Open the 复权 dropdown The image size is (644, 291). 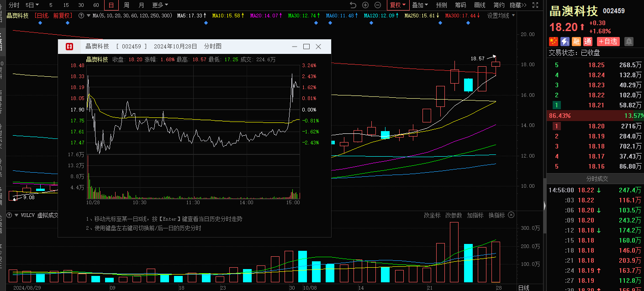coord(397,5)
